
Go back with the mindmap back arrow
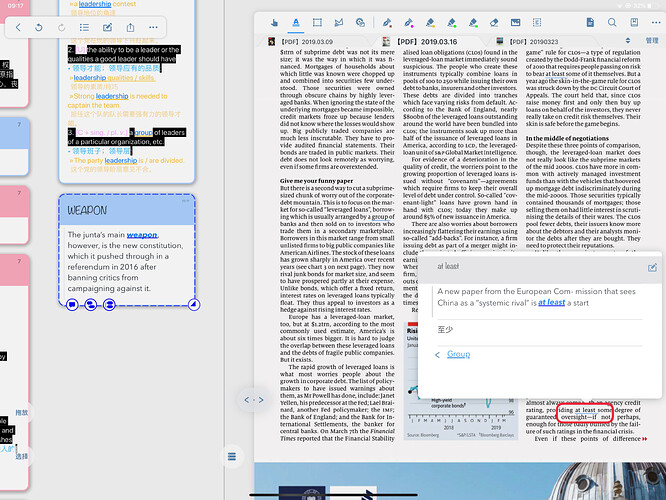pyautogui.click(x=18, y=28)
